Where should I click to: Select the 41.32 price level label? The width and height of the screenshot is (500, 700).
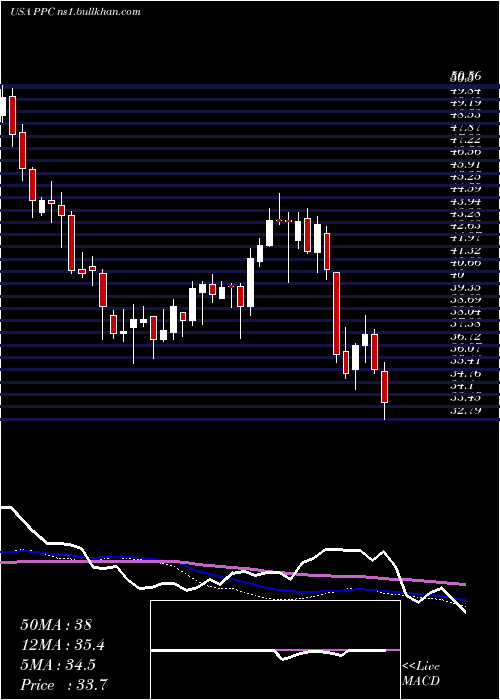[x=466, y=251]
